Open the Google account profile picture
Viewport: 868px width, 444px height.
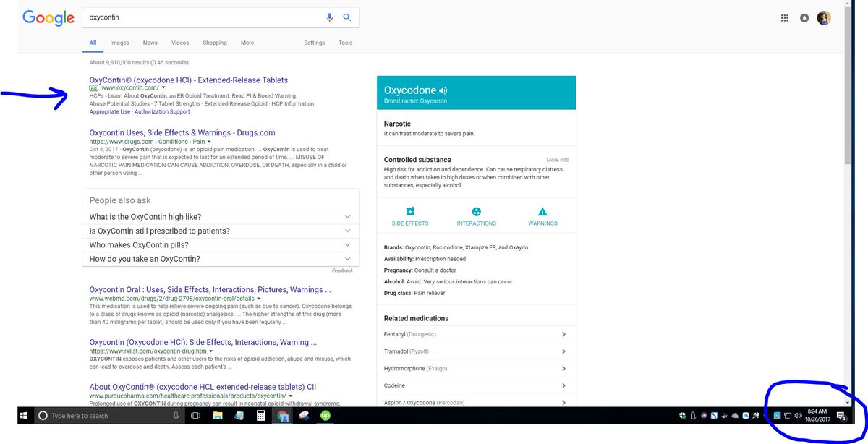click(824, 18)
